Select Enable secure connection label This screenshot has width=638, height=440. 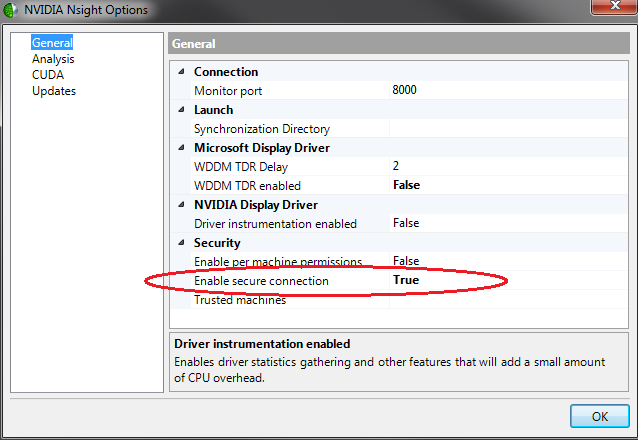(261, 281)
